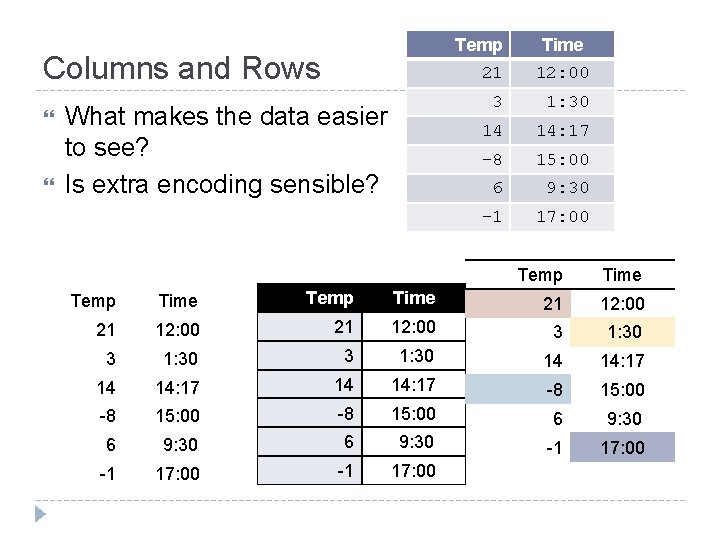Click the black Time header cell
The width and height of the screenshot is (720, 540).
pyautogui.click(x=414, y=298)
